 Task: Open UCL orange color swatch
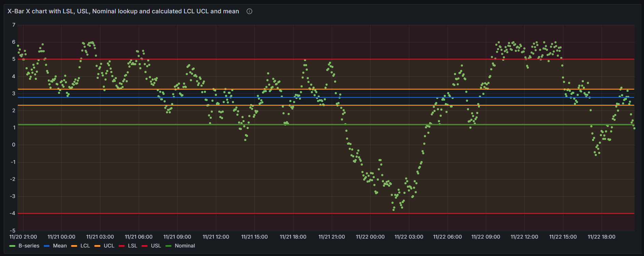(x=97, y=246)
